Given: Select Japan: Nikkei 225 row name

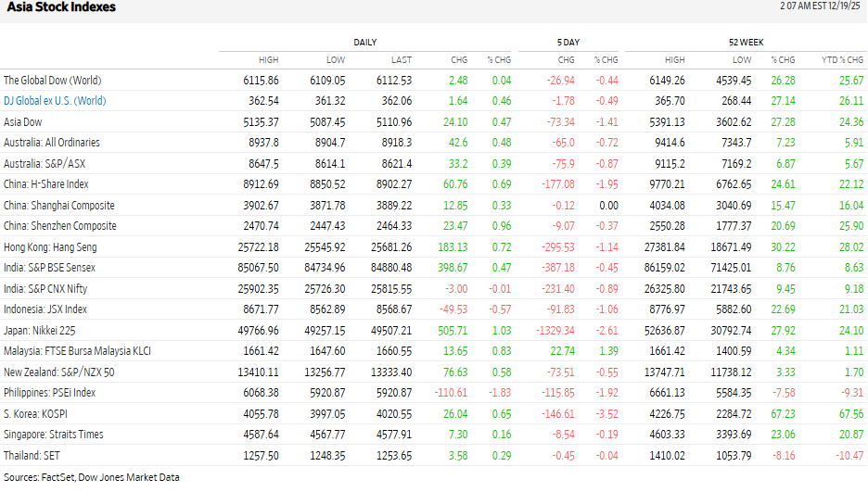Looking at the screenshot, I should (x=39, y=331).
